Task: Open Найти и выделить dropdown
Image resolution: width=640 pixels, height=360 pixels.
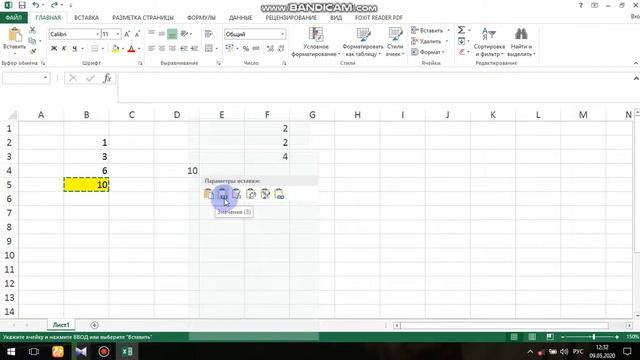Action: [521, 42]
